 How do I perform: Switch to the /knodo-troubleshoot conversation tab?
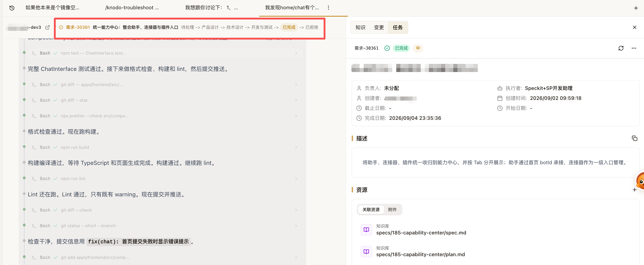click(132, 8)
